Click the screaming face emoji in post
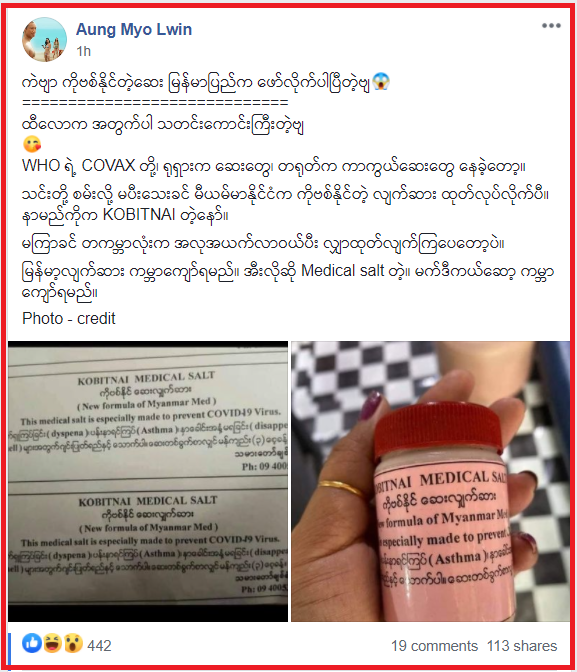 click(x=381, y=81)
